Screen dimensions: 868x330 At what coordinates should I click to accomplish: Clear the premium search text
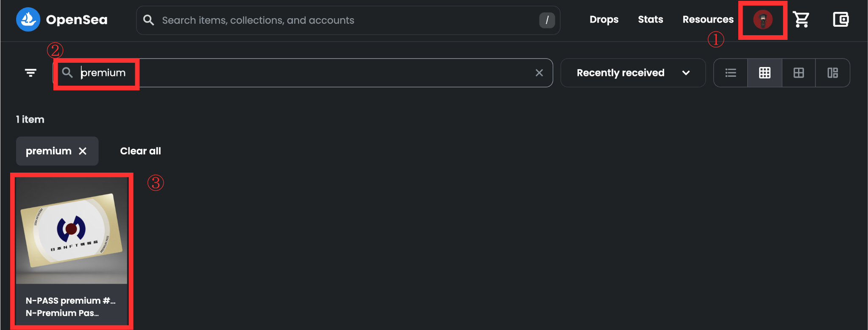pyautogui.click(x=539, y=73)
